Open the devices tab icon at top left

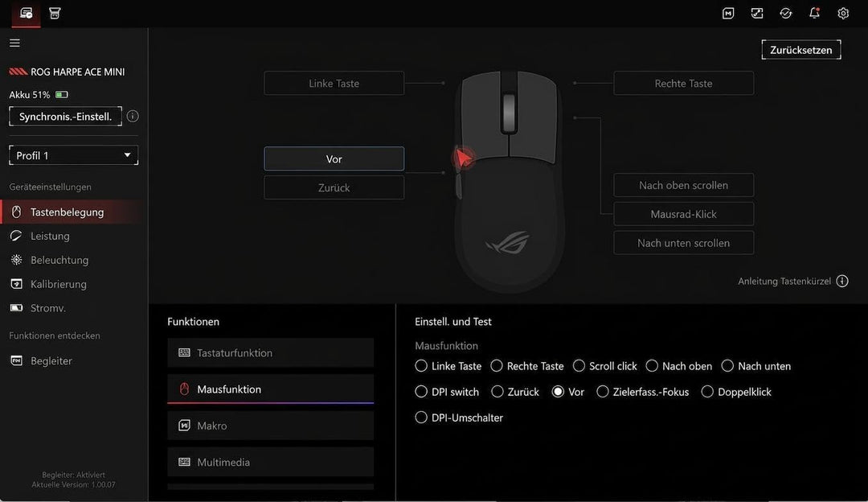point(26,14)
